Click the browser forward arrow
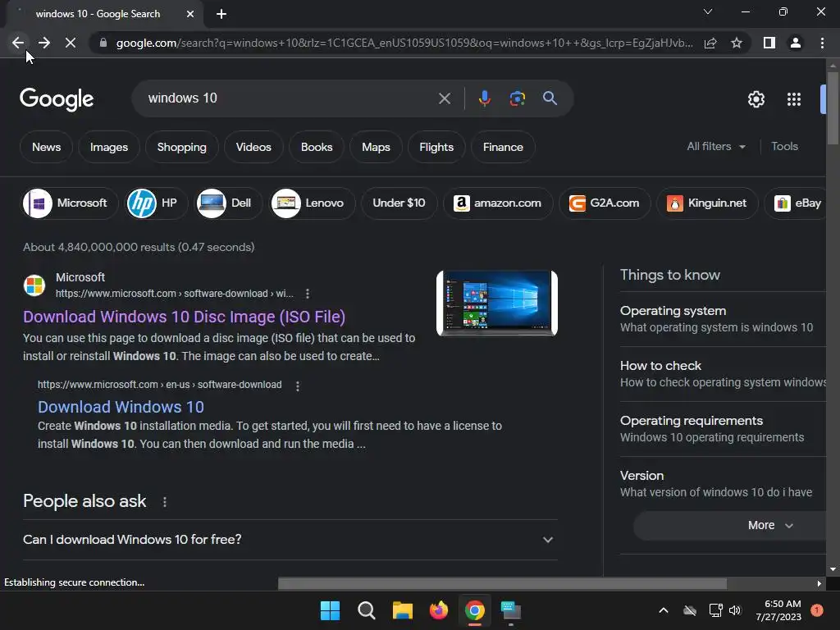Screen dimensions: 840x630 tap(44, 43)
